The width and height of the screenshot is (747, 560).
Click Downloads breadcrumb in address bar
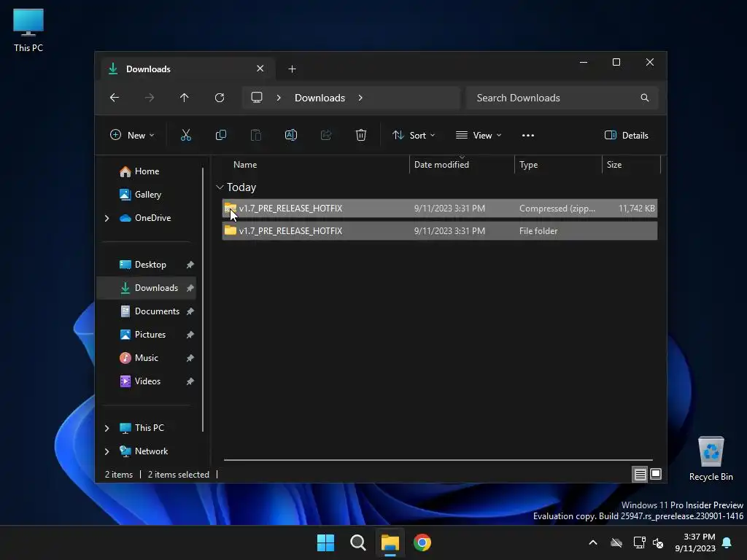point(320,98)
